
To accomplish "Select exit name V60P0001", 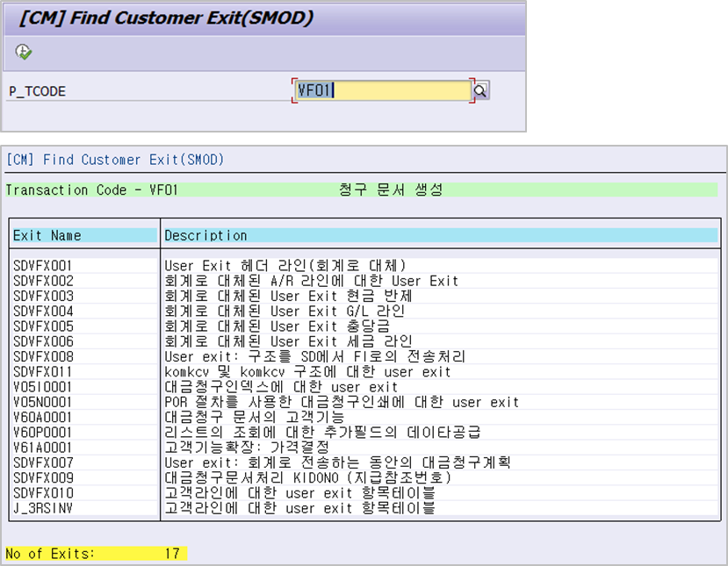I will pyautogui.click(x=43, y=433).
